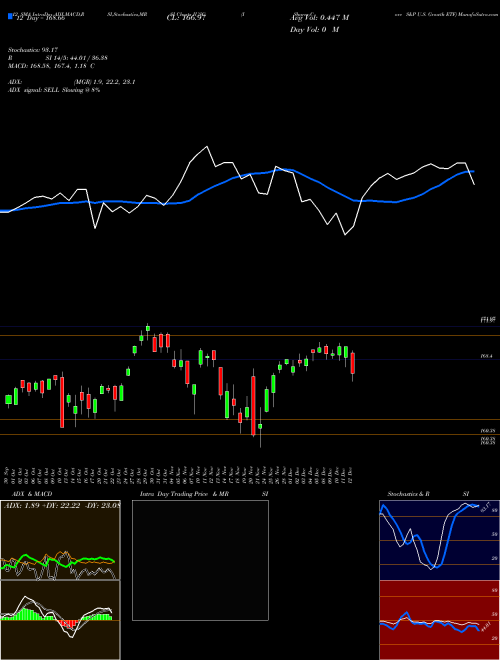Click the 'Stochastics & R' panel heading
Image resolution: width=500 pixels, height=660 pixels.
[409, 494]
